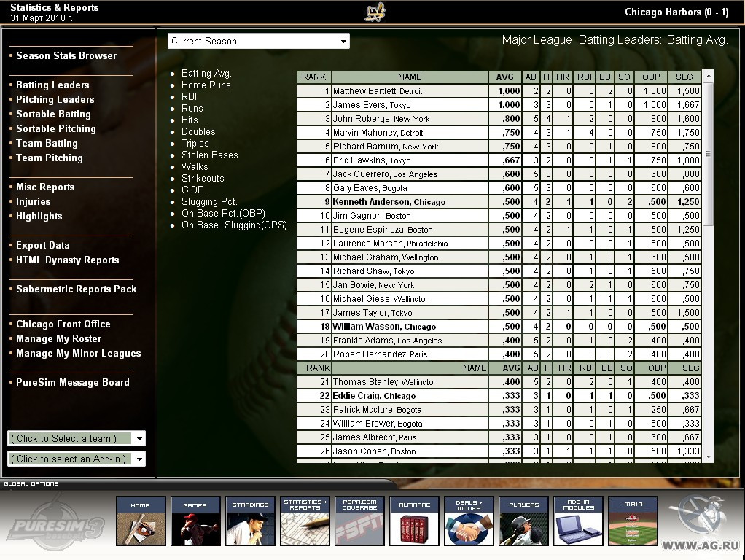Click player Kenneth Anderson, Chicago
The width and height of the screenshot is (745, 560).
pos(389,201)
